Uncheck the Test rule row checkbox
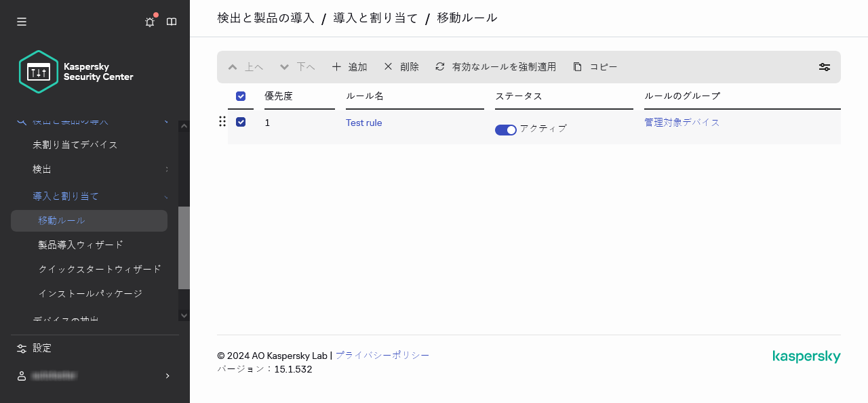 pos(241,123)
